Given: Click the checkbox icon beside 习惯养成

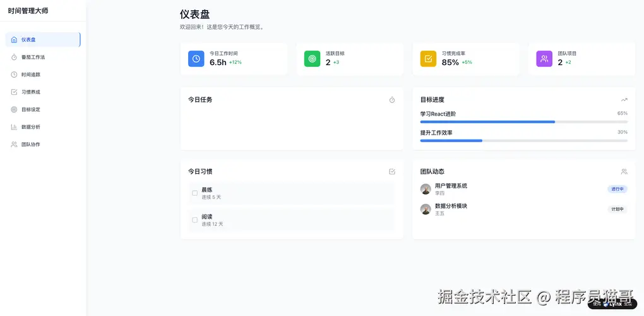Looking at the screenshot, I should point(14,92).
